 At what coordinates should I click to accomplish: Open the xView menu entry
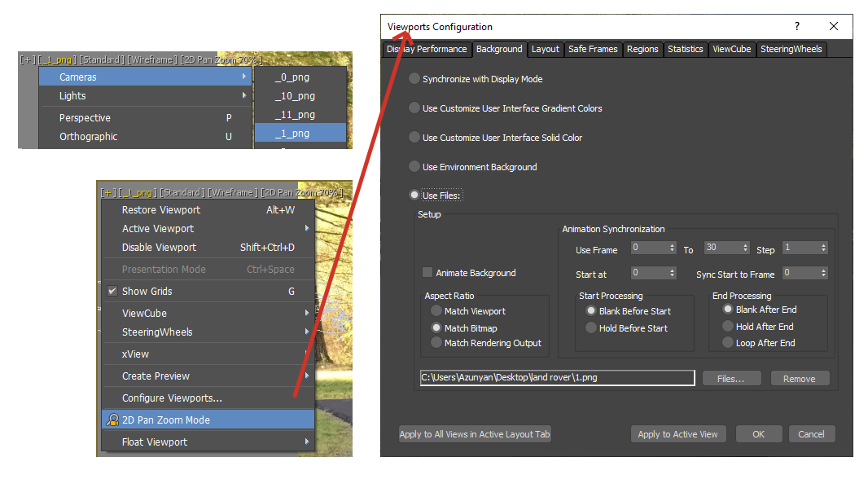coord(208,354)
